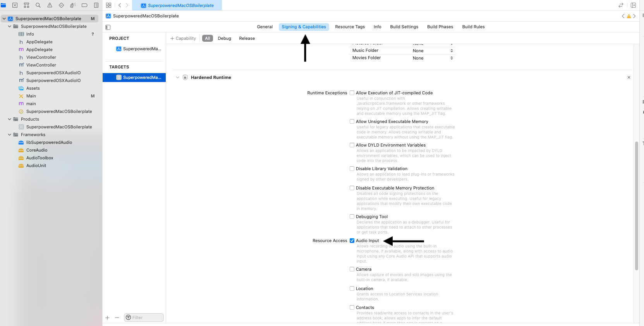
Task: Uncheck the Audio Input resource access
Action: click(x=352, y=241)
